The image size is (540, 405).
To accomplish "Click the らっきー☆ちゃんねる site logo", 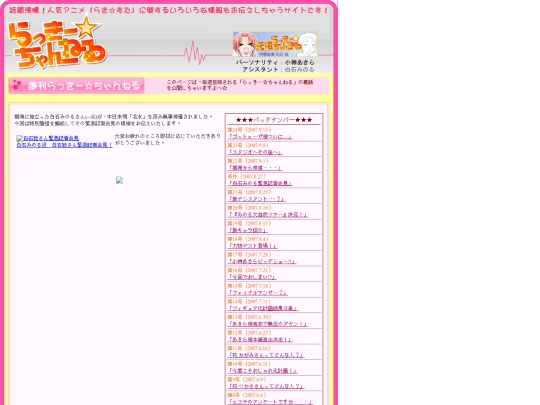I will coord(57,43).
